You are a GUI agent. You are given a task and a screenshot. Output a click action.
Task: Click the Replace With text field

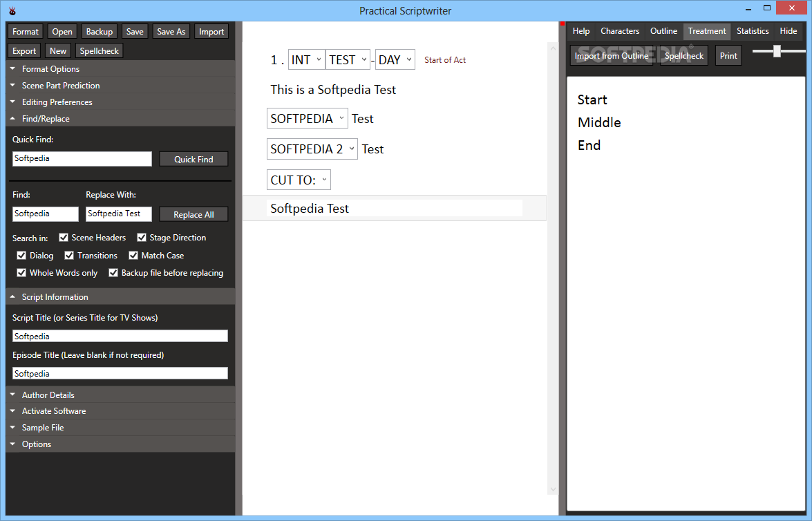pyautogui.click(x=119, y=214)
